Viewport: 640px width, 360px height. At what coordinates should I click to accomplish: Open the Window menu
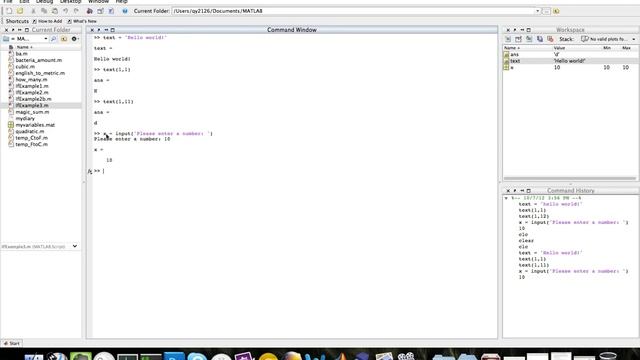click(x=98, y=2)
